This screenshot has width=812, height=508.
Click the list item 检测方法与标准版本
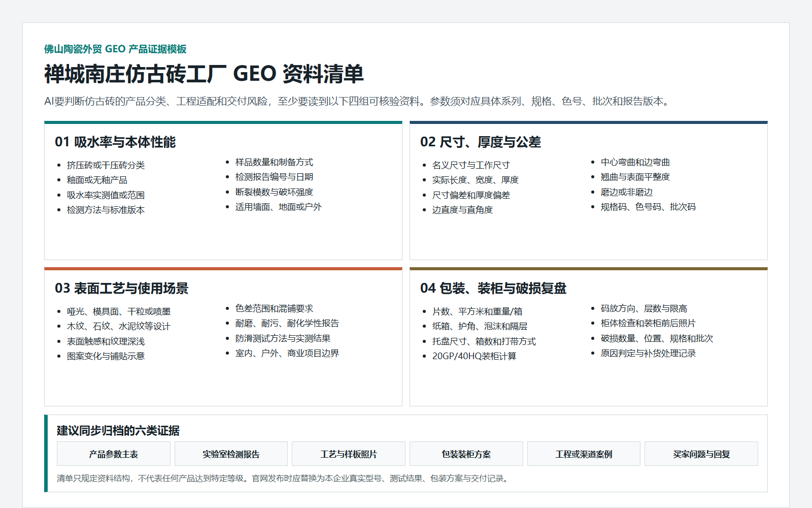tap(106, 210)
